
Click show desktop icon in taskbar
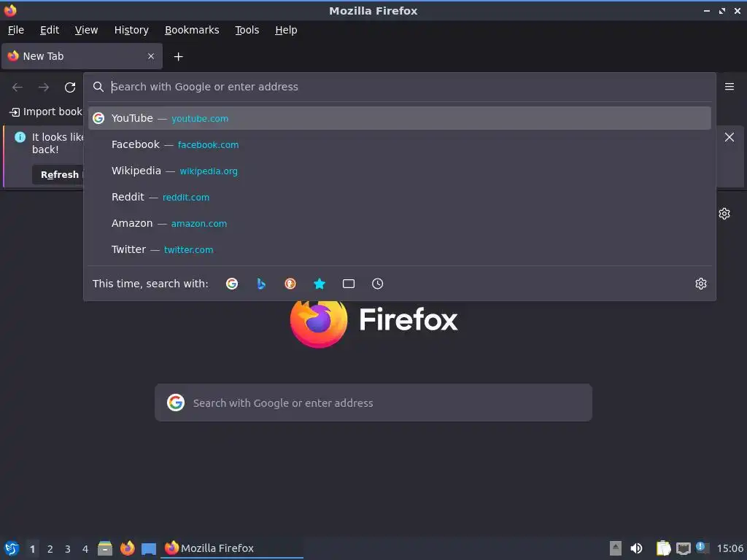pyautogui.click(x=149, y=548)
